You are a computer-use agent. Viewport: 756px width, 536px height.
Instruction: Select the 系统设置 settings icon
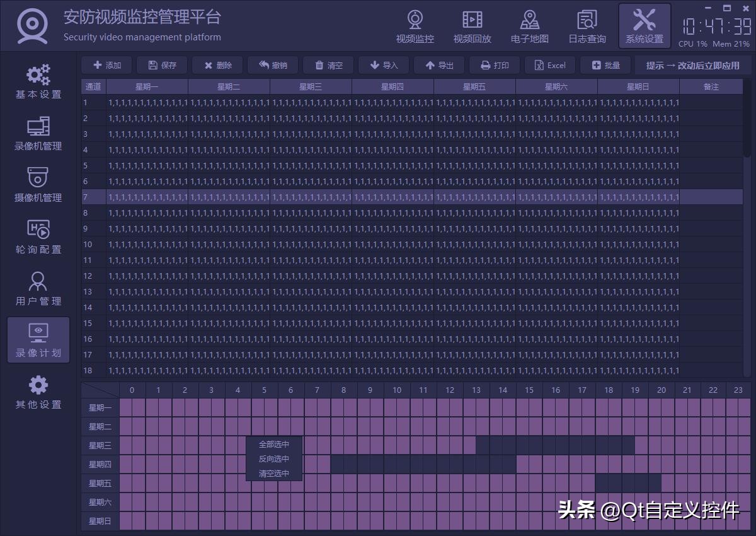(x=643, y=25)
